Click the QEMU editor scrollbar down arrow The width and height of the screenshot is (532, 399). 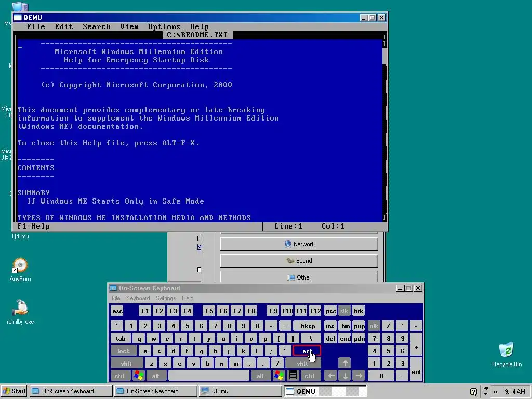pos(384,218)
